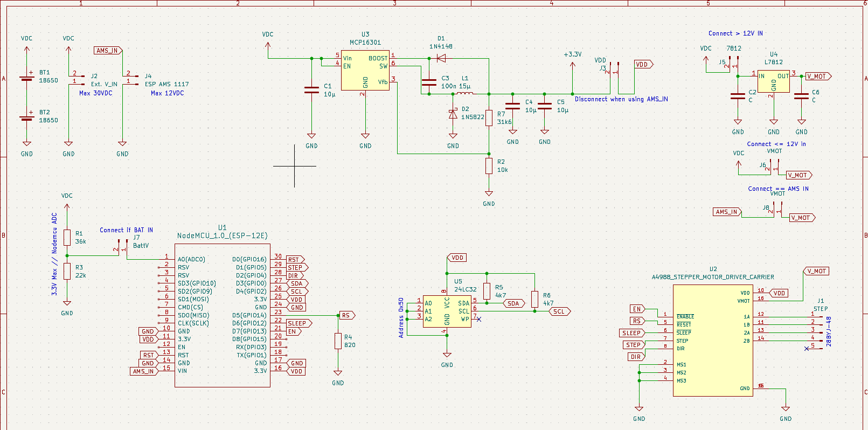Select the VDD label beside jumper J3

643,64
